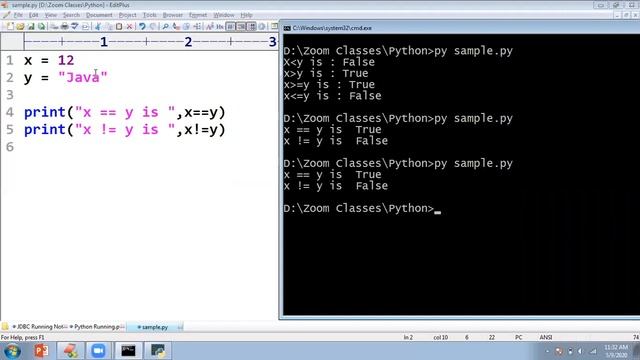Click the cmd.exe window title bar
Image resolution: width=640 pixels, height=360 pixels.
[459, 28]
